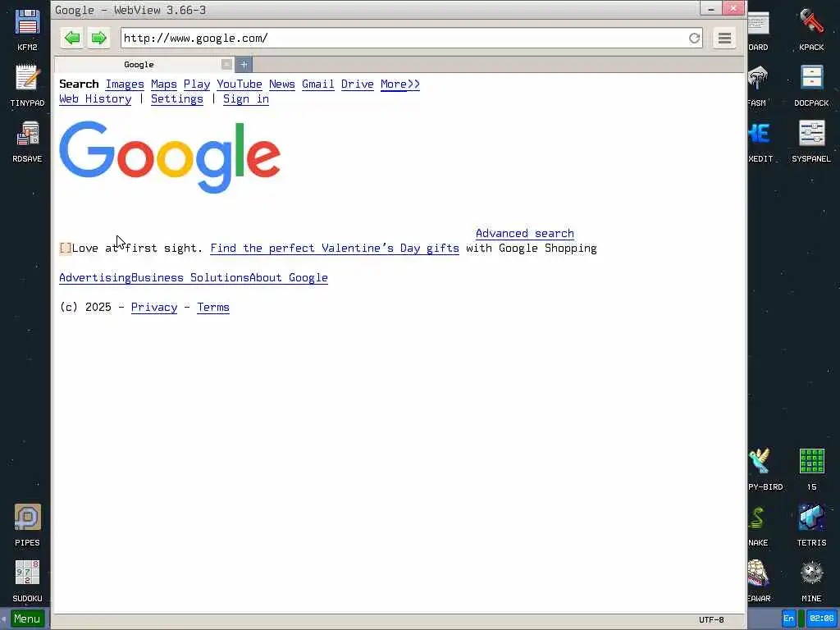This screenshot has width=840, height=630.
Task: Open the Play link
Action: tap(197, 84)
